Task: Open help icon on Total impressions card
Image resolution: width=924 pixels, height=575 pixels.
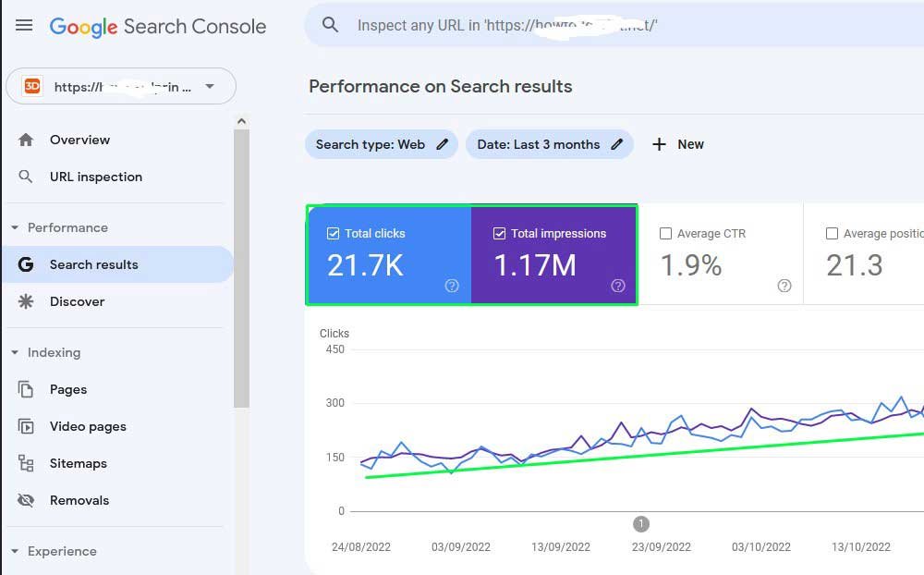Action: point(617,286)
